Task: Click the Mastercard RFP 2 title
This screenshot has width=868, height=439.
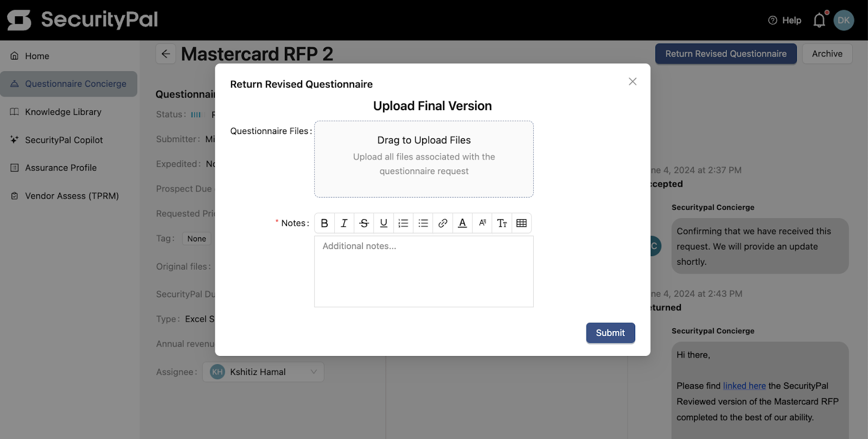Action: point(257,54)
